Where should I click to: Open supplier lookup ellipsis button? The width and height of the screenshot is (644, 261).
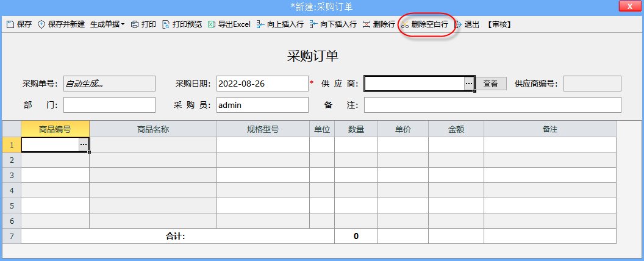pyautogui.click(x=469, y=84)
